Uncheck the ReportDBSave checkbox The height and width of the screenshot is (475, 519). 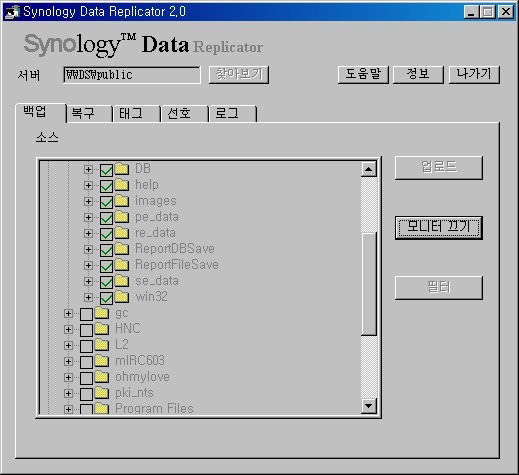pos(106,250)
